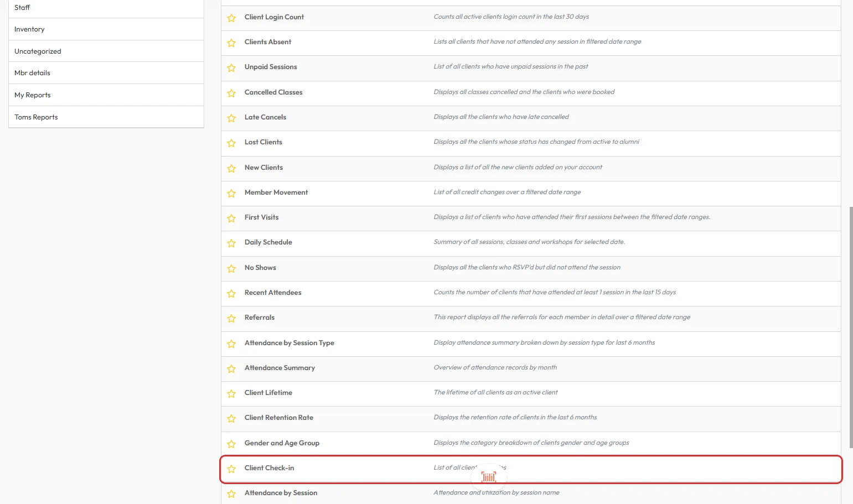853x504 pixels.
Task: Click the star icon beside Cancelled Classes
Action: pyautogui.click(x=231, y=93)
